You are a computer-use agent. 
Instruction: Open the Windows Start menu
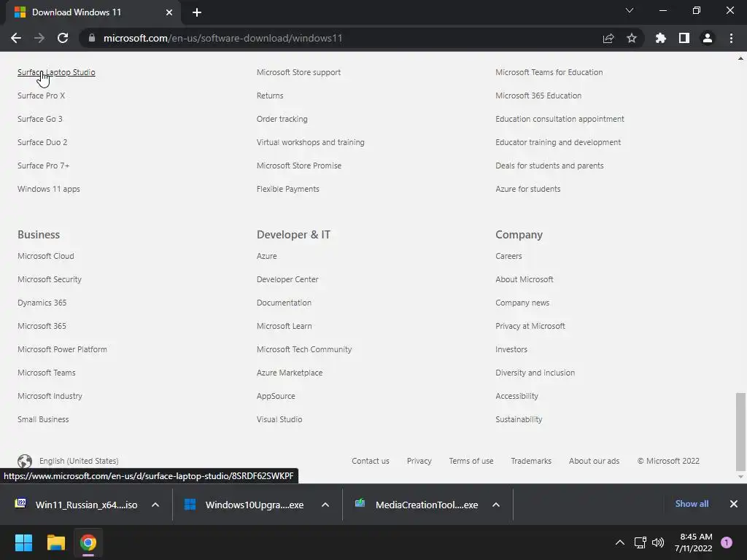coord(23,542)
